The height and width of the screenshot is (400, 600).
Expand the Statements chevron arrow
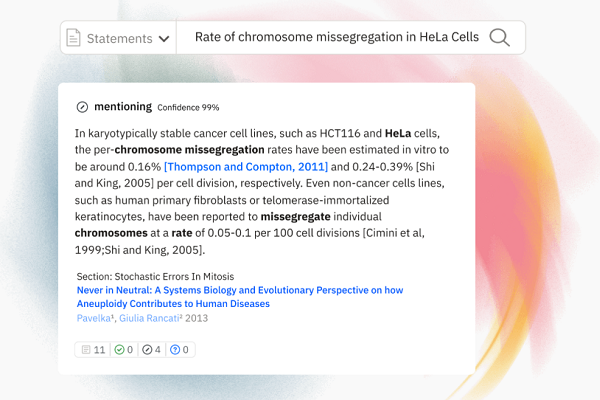pyautogui.click(x=162, y=39)
